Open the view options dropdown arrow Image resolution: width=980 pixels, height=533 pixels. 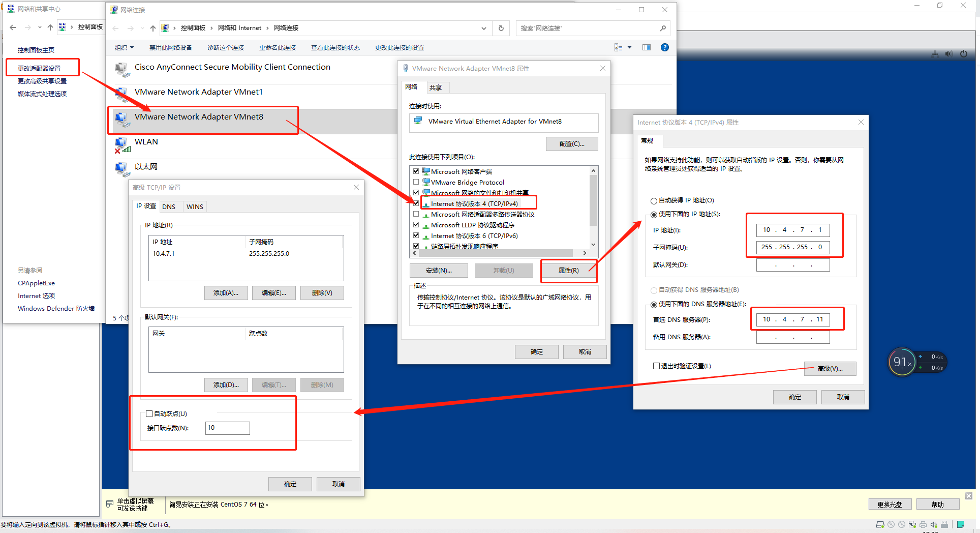(x=629, y=47)
